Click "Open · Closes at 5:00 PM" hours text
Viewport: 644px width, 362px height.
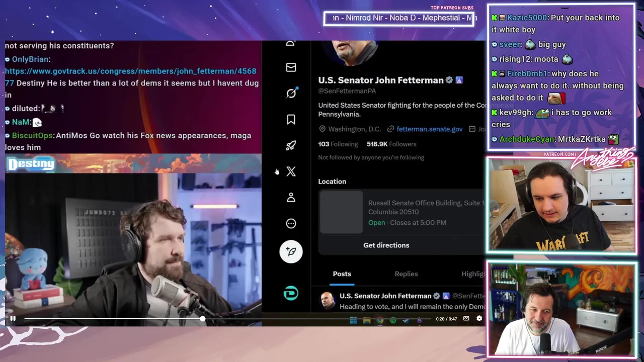click(407, 223)
